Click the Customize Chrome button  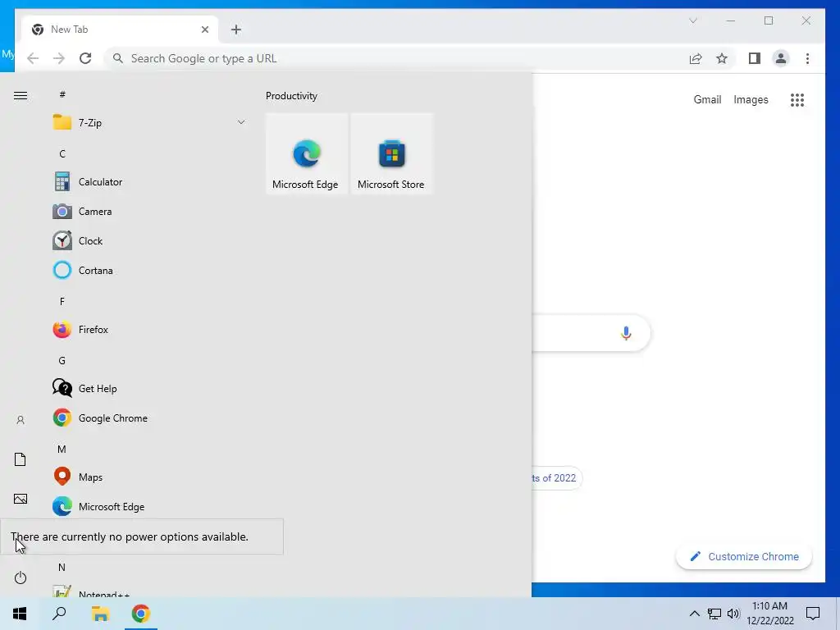tap(744, 557)
